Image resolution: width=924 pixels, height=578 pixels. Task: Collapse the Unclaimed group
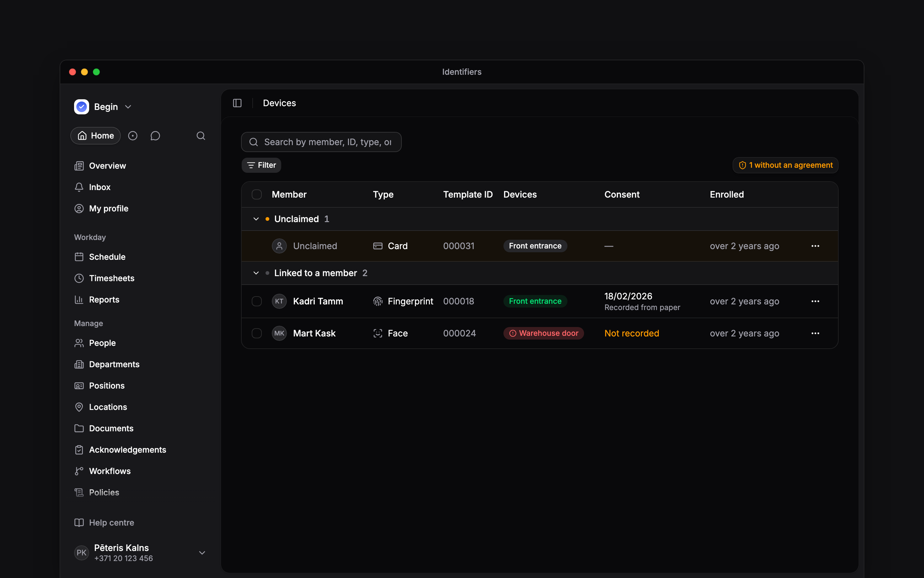tap(256, 219)
